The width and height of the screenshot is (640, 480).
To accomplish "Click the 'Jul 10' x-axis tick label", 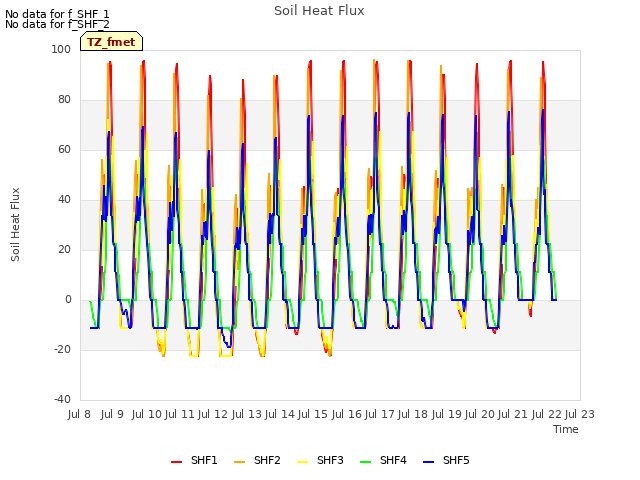I will (x=147, y=414).
